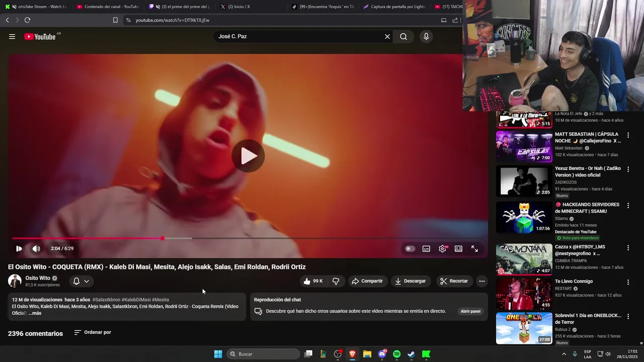Image resolution: width=644 pixels, height=362 pixels.
Task: Open Osito Wito channel avatar
Action: coord(15,281)
